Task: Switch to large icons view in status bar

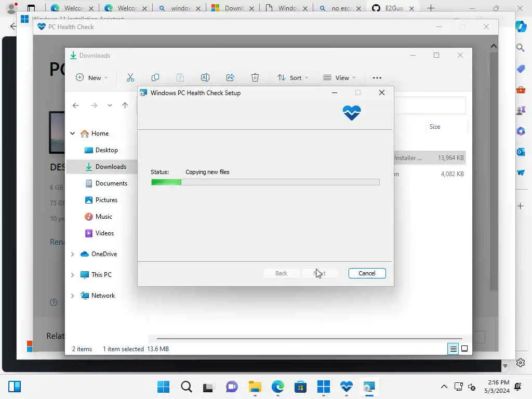Action: coord(464,349)
